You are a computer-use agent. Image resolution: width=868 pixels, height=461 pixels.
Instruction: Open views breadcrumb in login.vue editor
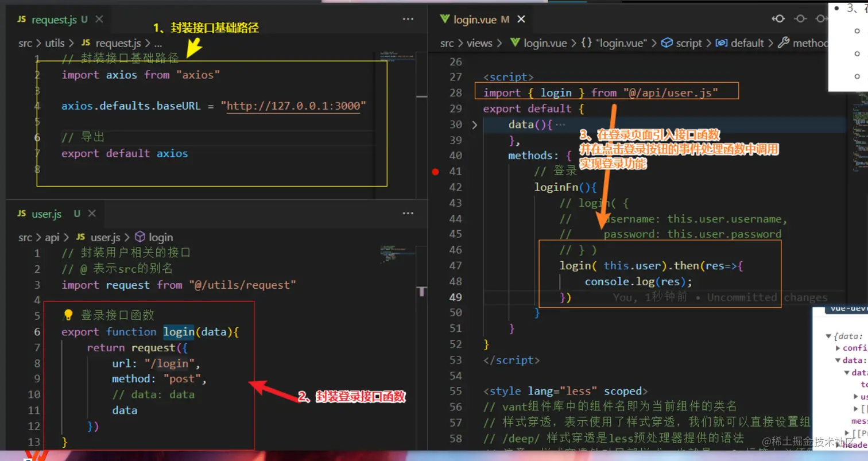pyautogui.click(x=479, y=43)
